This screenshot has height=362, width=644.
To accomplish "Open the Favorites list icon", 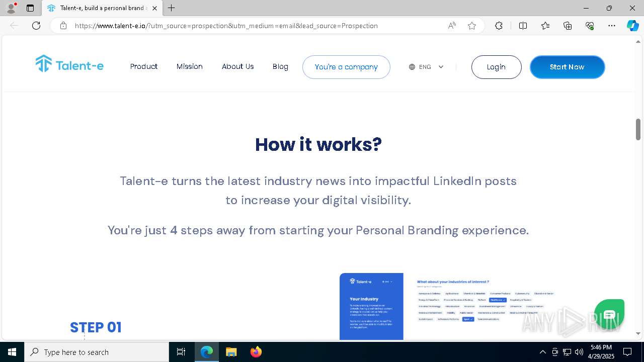I will 545,26.
